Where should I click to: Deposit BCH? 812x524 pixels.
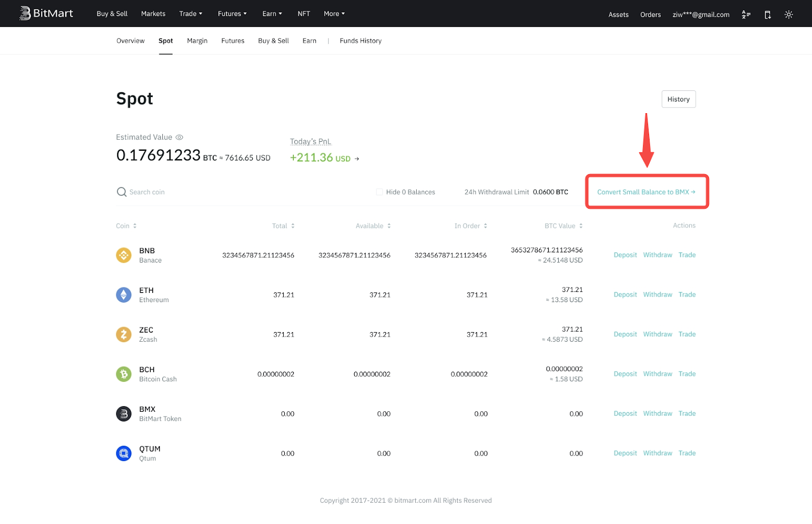[625, 374]
